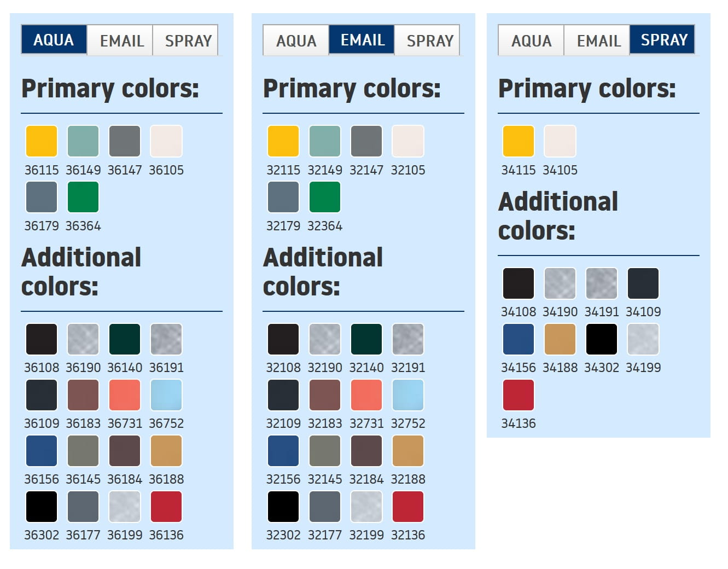Pick dark green swatch 32140

pyautogui.click(x=366, y=339)
